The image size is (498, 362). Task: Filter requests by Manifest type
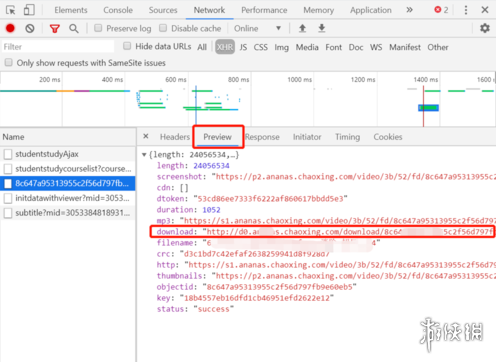(405, 47)
